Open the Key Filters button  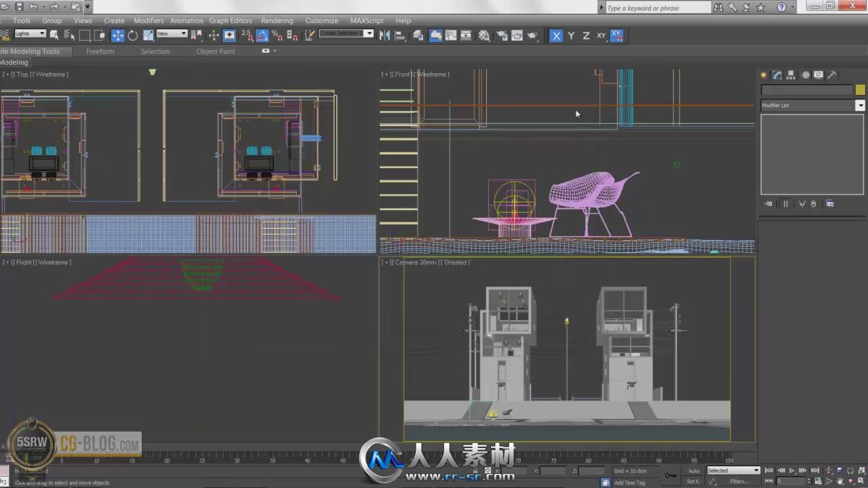[x=741, y=481]
